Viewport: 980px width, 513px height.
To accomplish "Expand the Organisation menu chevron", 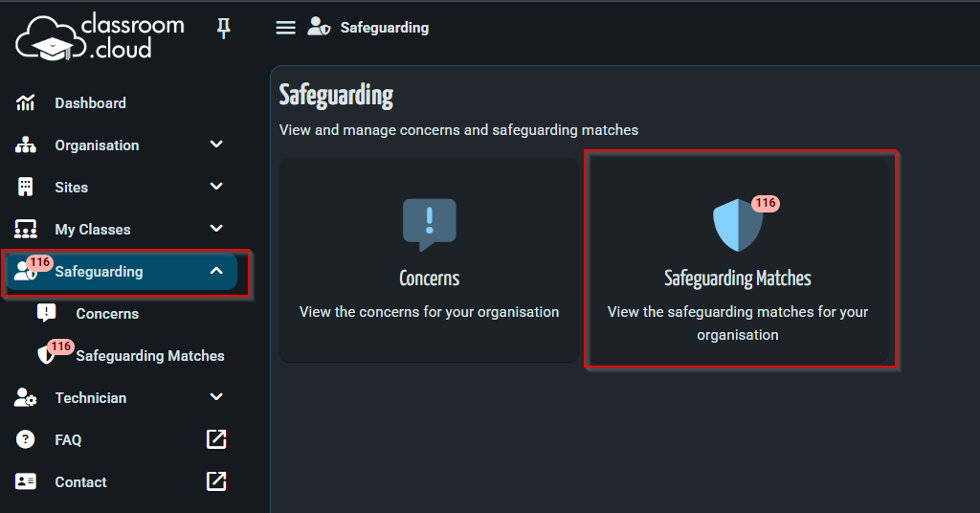I will [216, 145].
